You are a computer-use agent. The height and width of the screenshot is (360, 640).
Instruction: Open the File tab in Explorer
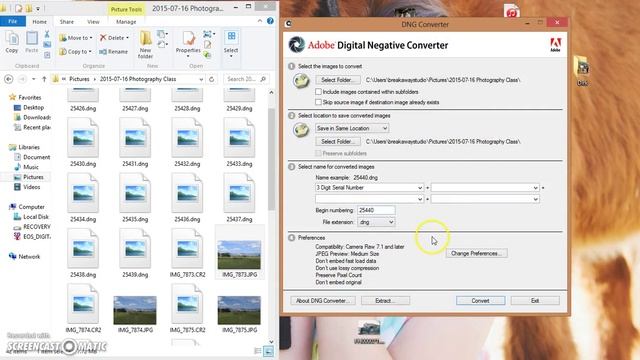tap(13, 21)
